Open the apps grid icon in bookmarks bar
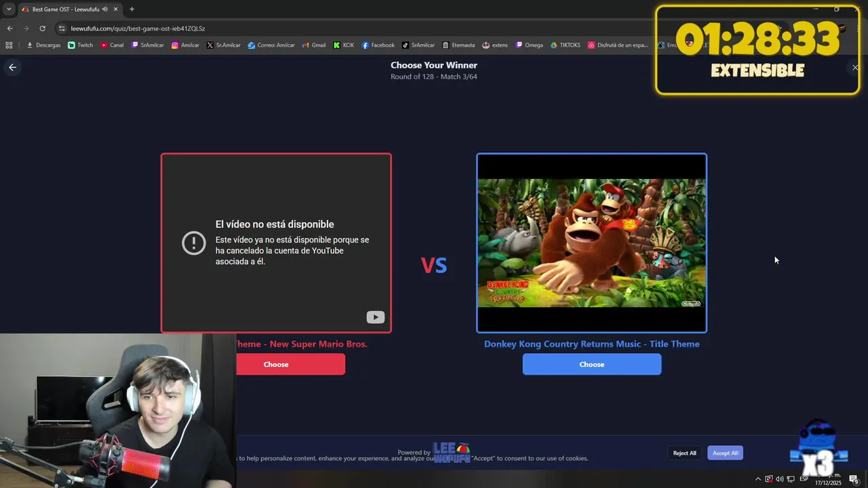Screen dimensions: 868x488 click(9, 45)
